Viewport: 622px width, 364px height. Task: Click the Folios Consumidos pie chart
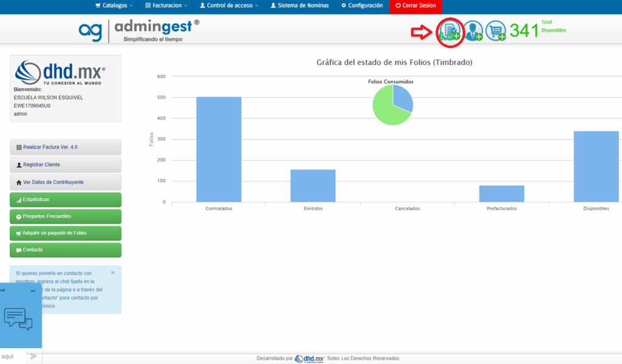tap(392, 105)
